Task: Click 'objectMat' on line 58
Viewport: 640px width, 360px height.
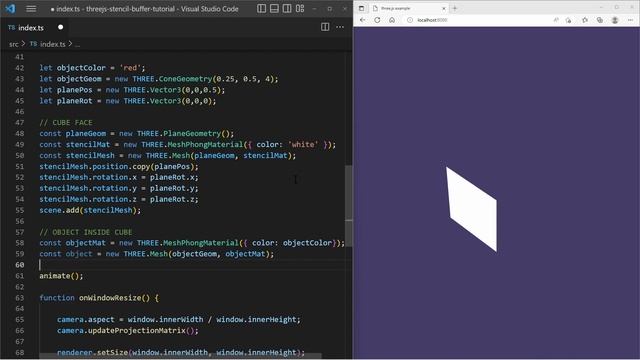Action: (85, 243)
